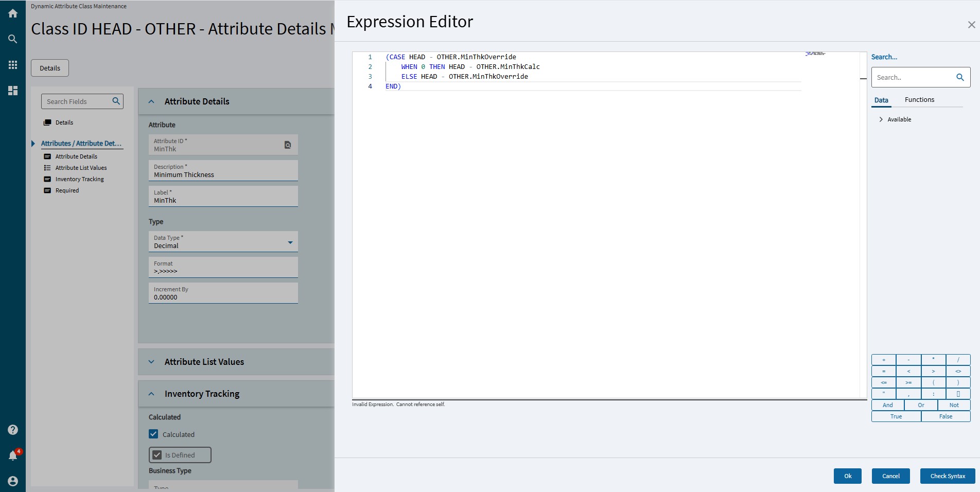This screenshot has height=492, width=980.
Task: Insert square brackets from the keypad
Action: point(958,394)
